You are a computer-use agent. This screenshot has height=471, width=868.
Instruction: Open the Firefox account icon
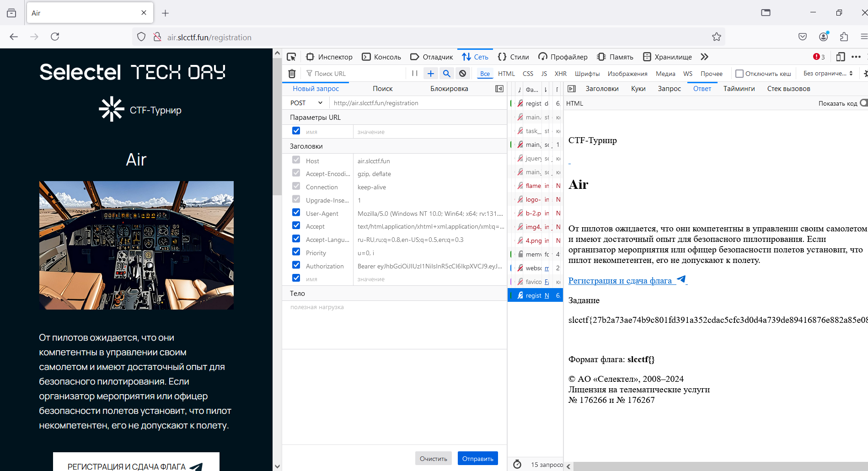coord(824,37)
